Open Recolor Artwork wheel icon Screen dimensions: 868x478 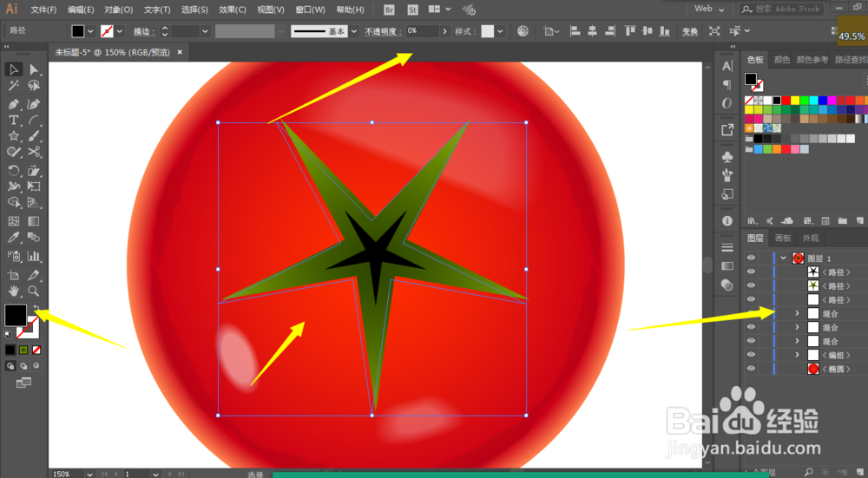523,31
